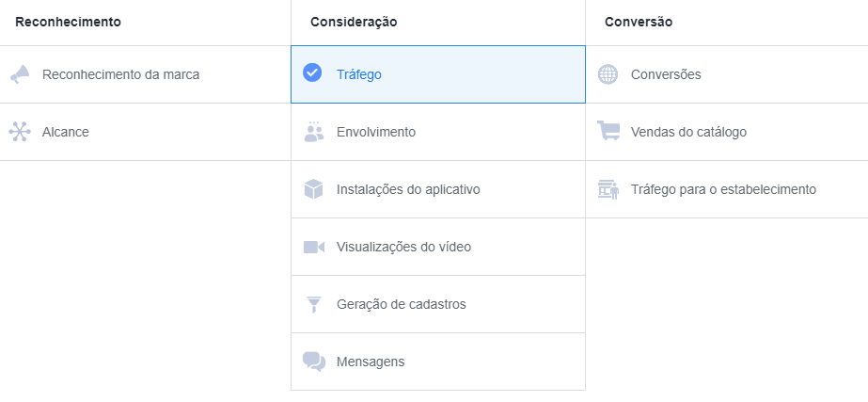Screen dimensions: 868x402
Task: Click the Conversão column header
Action: point(639,23)
